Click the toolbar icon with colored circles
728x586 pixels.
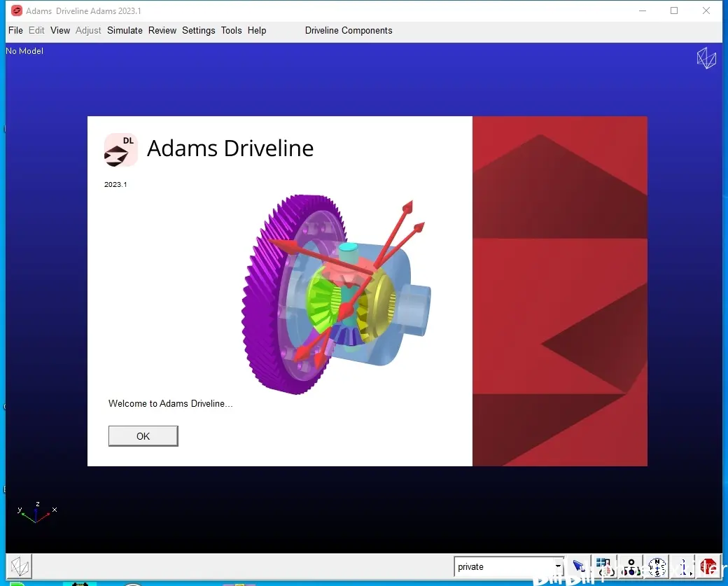[631, 566]
